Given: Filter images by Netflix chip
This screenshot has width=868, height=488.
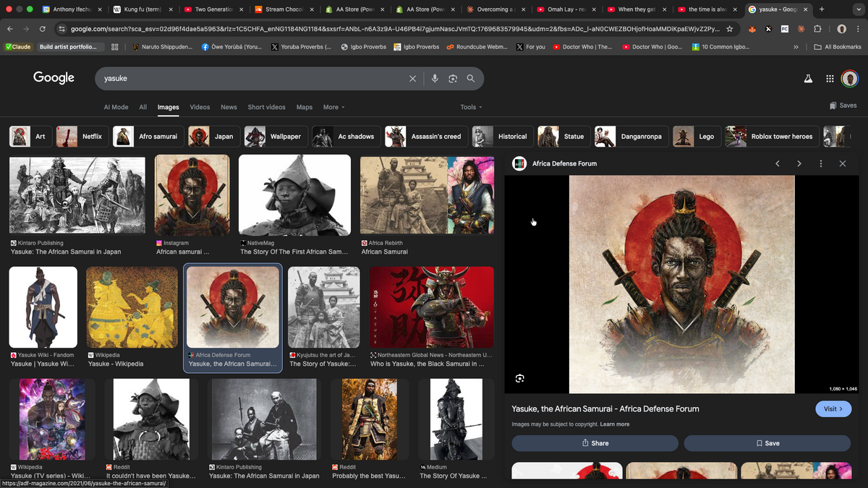Looking at the screenshot, I should (x=81, y=136).
